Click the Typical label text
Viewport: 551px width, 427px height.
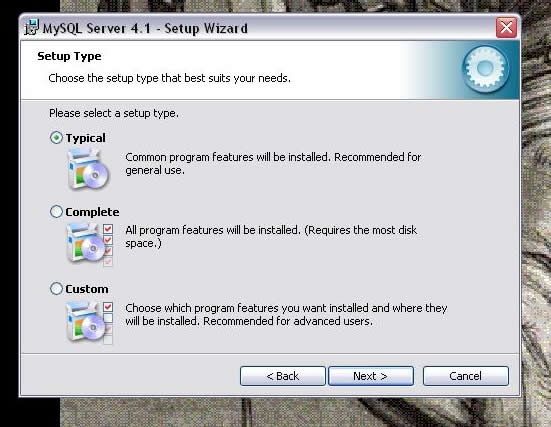click(85, 138)
